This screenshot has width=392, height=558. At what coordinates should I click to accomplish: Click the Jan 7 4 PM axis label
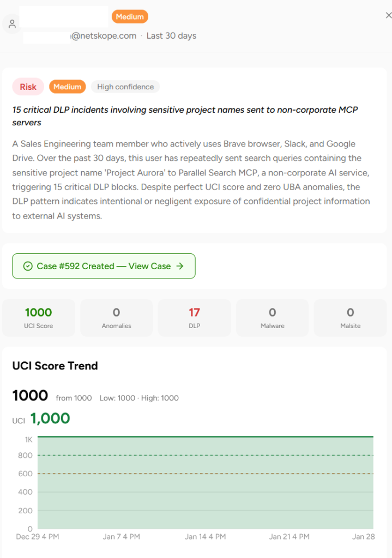121,537
